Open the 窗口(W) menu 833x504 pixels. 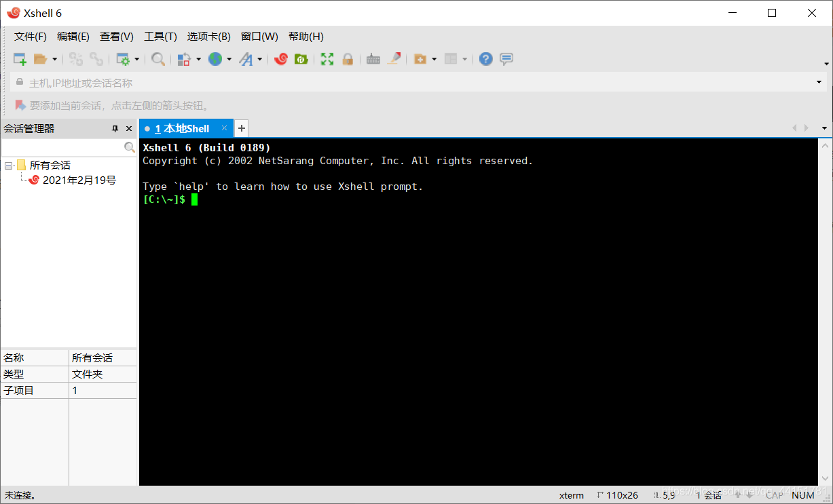click(259, 37)
